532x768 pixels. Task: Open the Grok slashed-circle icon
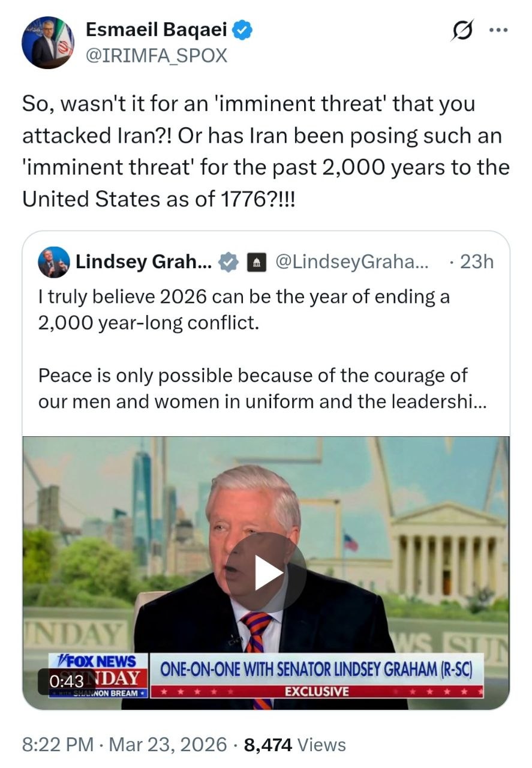462,31
